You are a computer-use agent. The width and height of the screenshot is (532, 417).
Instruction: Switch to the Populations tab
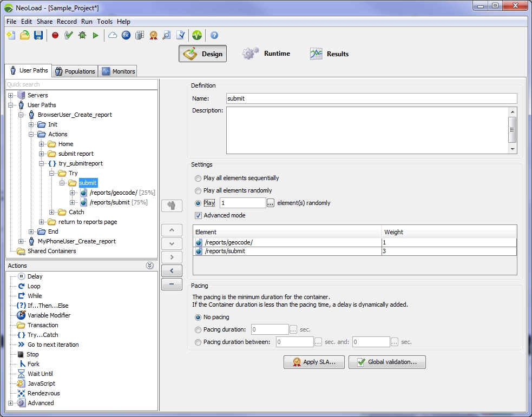tap(75, 71)
